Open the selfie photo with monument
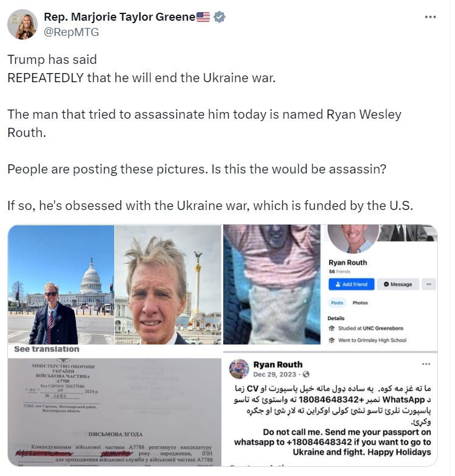 (x=168, y=284)
